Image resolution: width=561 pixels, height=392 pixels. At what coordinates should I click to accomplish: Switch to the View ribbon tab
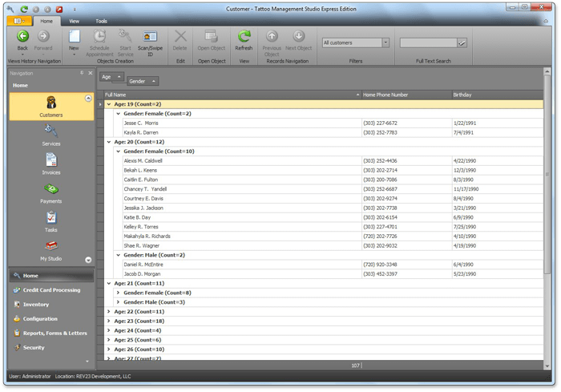coord(74,21)
